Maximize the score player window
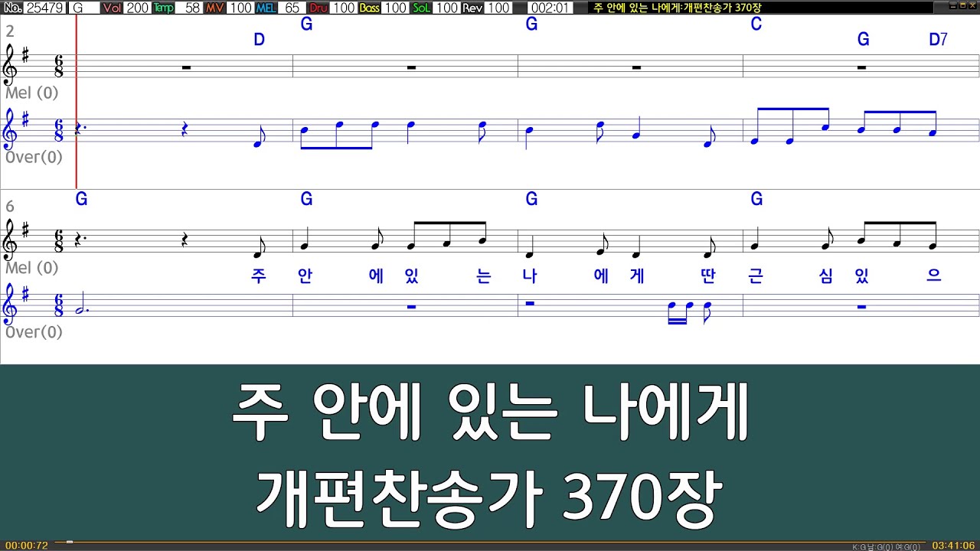 [962, 6]
